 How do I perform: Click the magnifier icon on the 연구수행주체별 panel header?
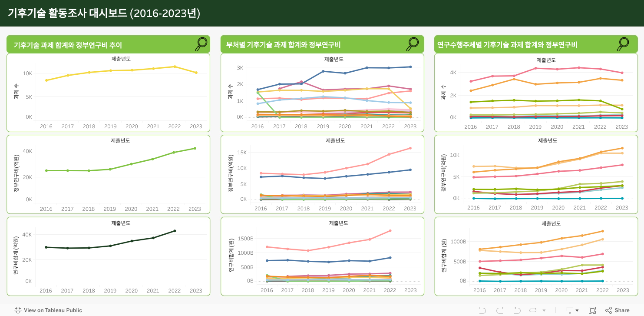pos(623,44)
